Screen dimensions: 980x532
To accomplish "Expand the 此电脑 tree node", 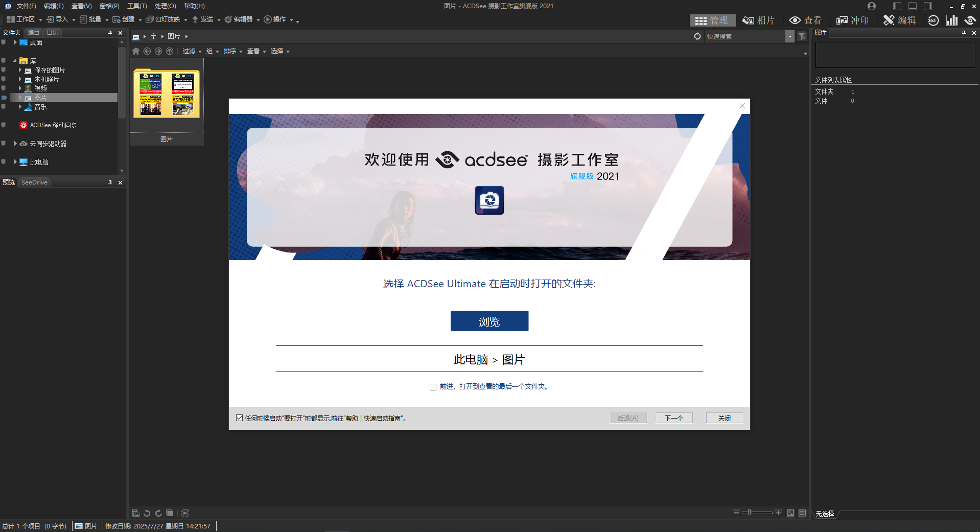I will point(15,162).
